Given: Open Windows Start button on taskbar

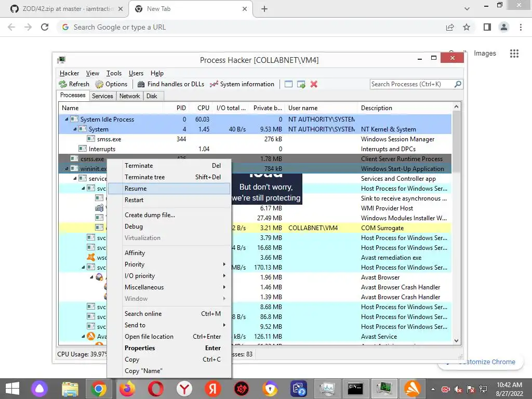Looking at the screenshot, I should 12,389.
